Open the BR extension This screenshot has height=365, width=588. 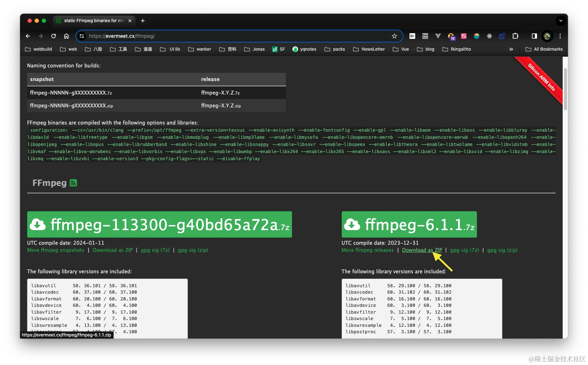pyautogui.click(x=412, y=36)
